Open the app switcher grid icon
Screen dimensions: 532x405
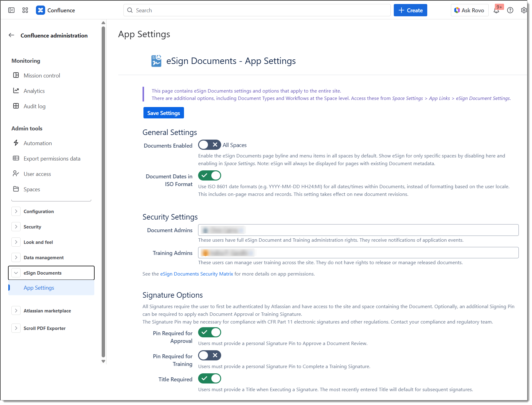(x=25, y=10)
